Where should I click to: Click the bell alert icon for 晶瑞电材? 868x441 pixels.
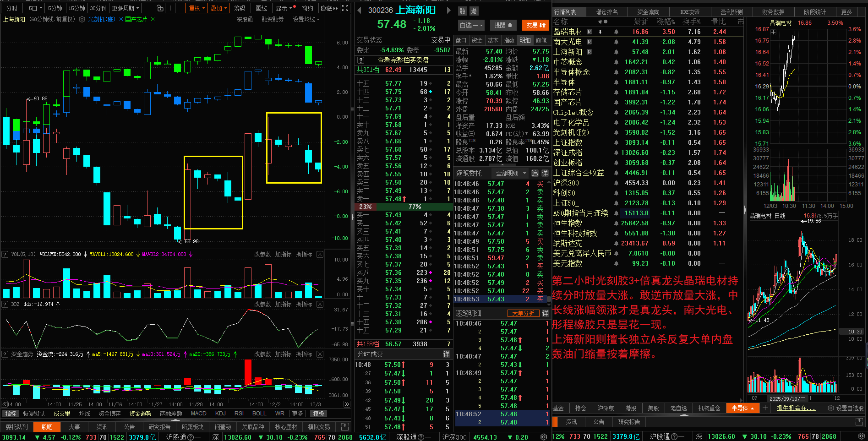click(x=616, y=32)
